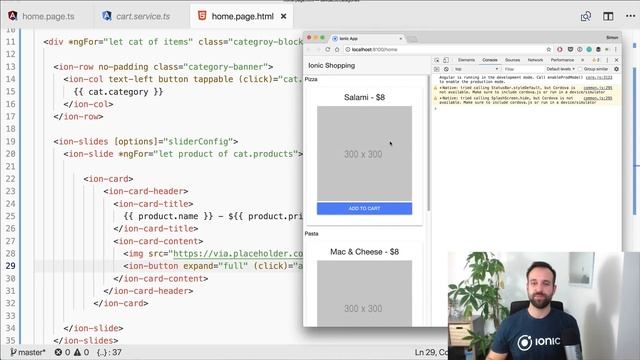Open the DevTools Sources tab
Image resolution: width=640 pixels, height=360 pixels.
coord(512,60)
